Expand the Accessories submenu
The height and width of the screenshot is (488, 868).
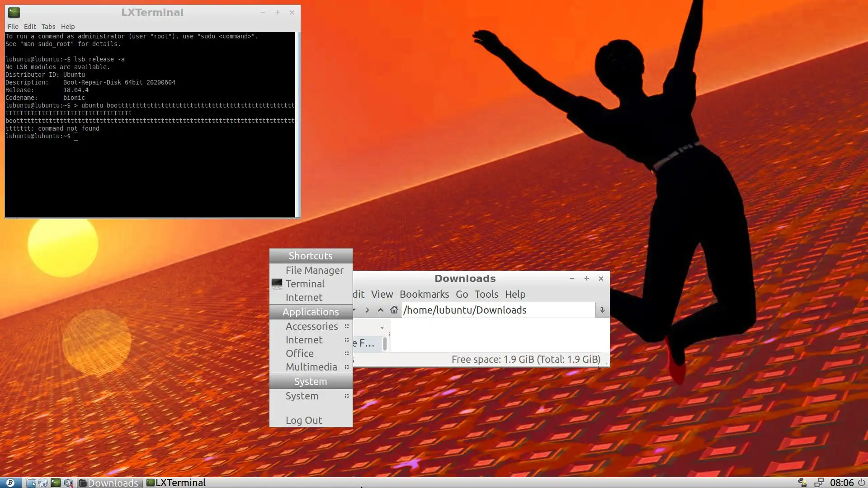point(311,326)
